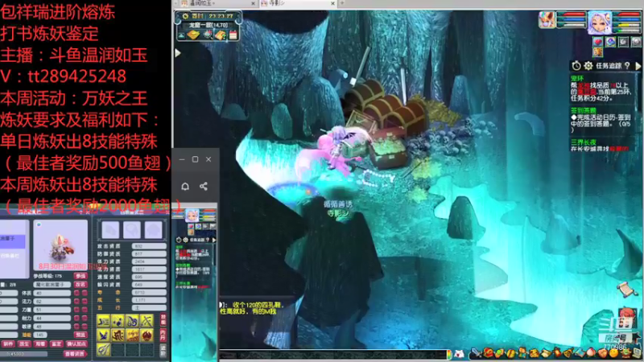Switch to the 内丹 tab in pet panel
644x362 pixels.
click(163, 335)
